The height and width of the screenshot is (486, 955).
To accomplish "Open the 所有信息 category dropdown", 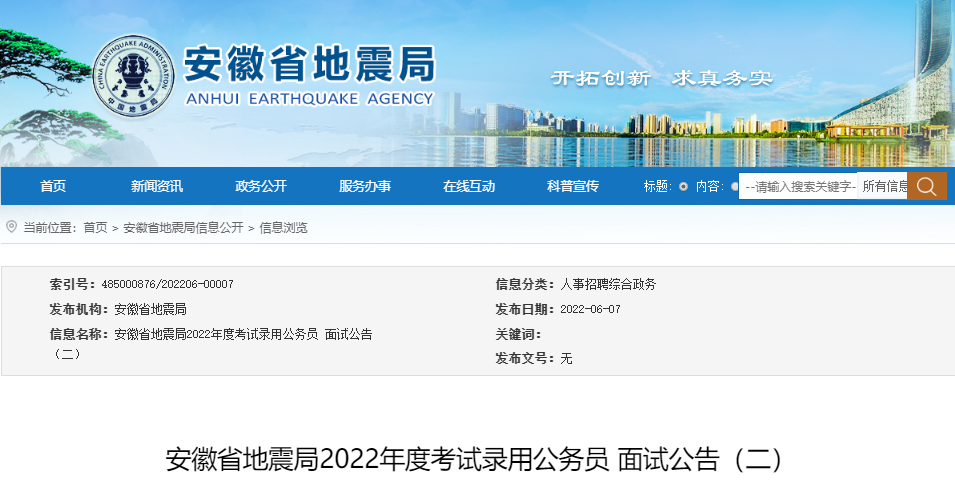I will [x=883, y=186].
